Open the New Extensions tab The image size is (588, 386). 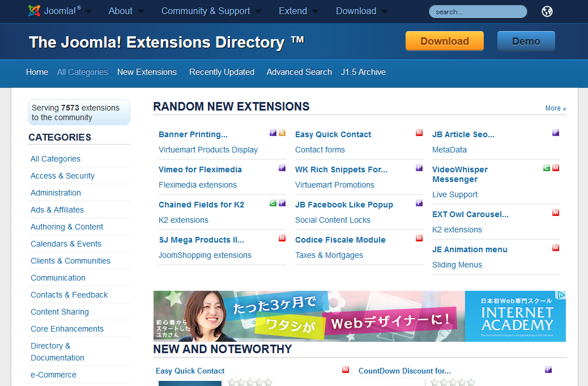pyautogui.click(x=147, y=72)
